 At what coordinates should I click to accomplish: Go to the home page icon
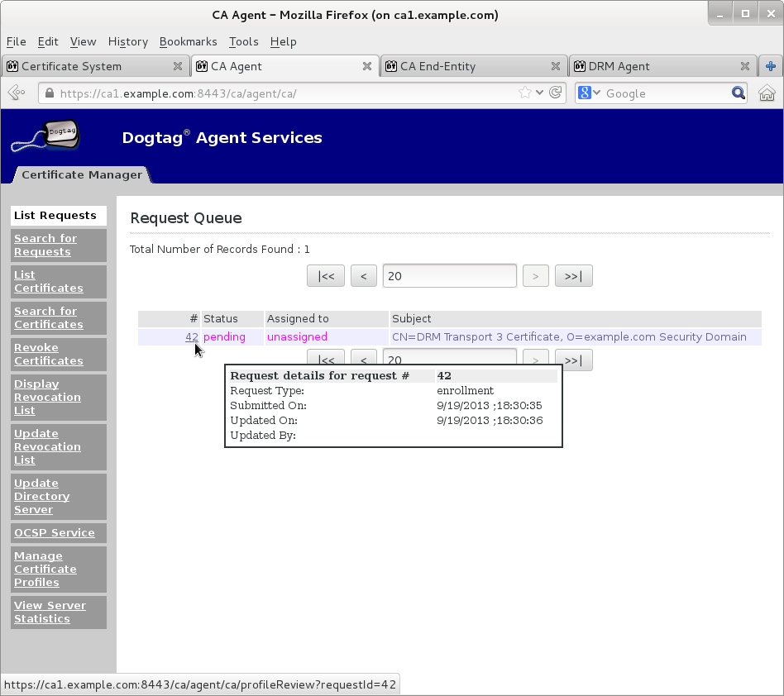tap(767, 93)
